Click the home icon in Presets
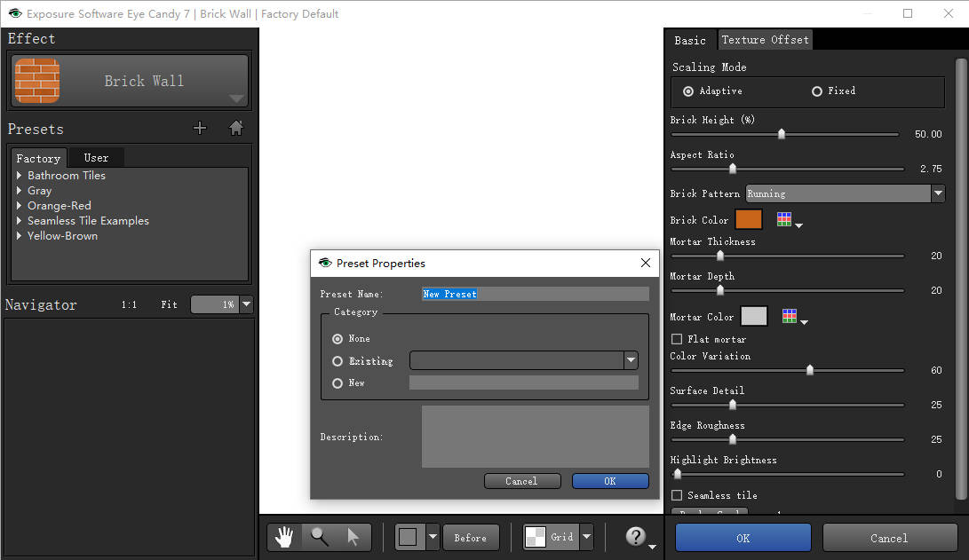 point(236,129)
